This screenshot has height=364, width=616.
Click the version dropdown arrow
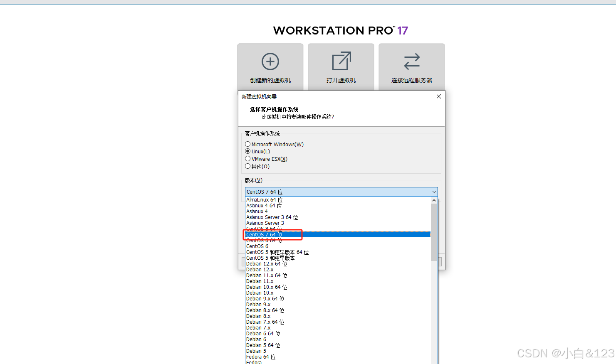pos(434,192)
